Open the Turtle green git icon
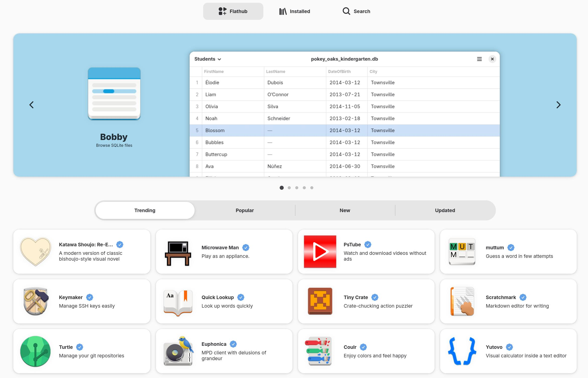This screenshot has width=588, height=378. tap(35, 351)
